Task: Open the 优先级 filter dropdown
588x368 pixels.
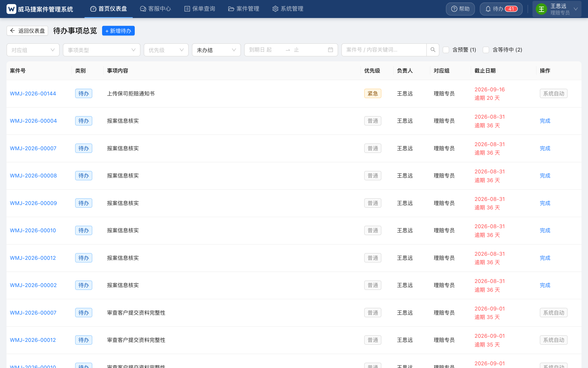Action: (166, 50)
